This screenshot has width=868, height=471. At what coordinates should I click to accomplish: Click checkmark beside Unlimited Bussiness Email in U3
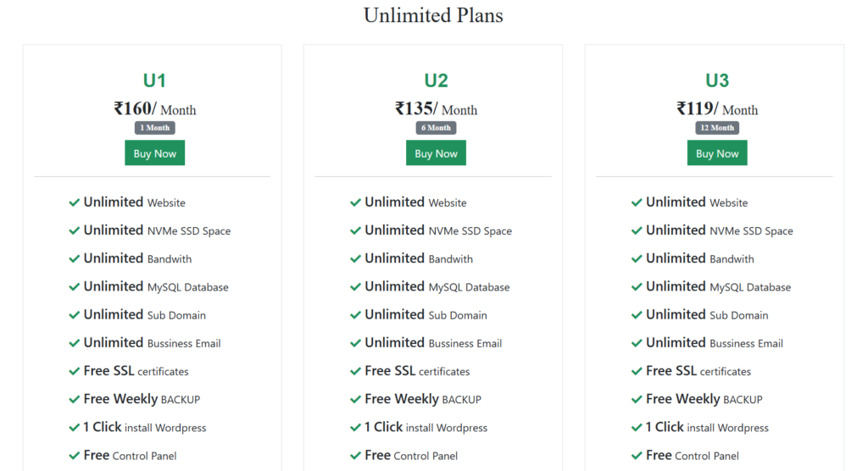pos(637,343)
